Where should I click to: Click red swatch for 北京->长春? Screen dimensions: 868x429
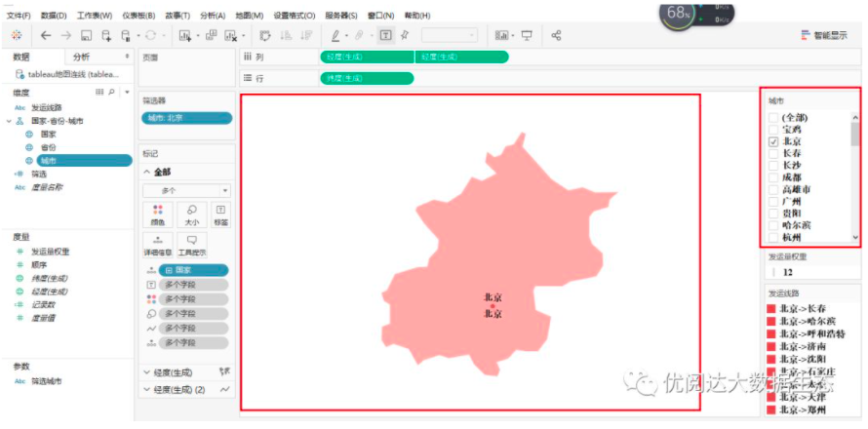tap(771, 308)
